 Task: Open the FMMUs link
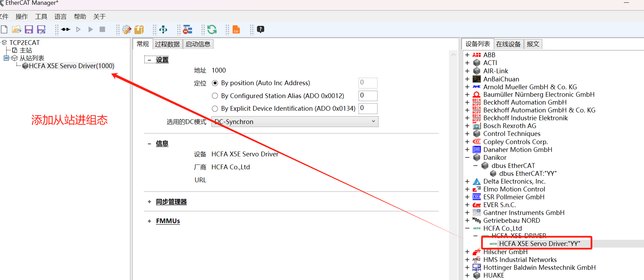(x=168, y=221)
